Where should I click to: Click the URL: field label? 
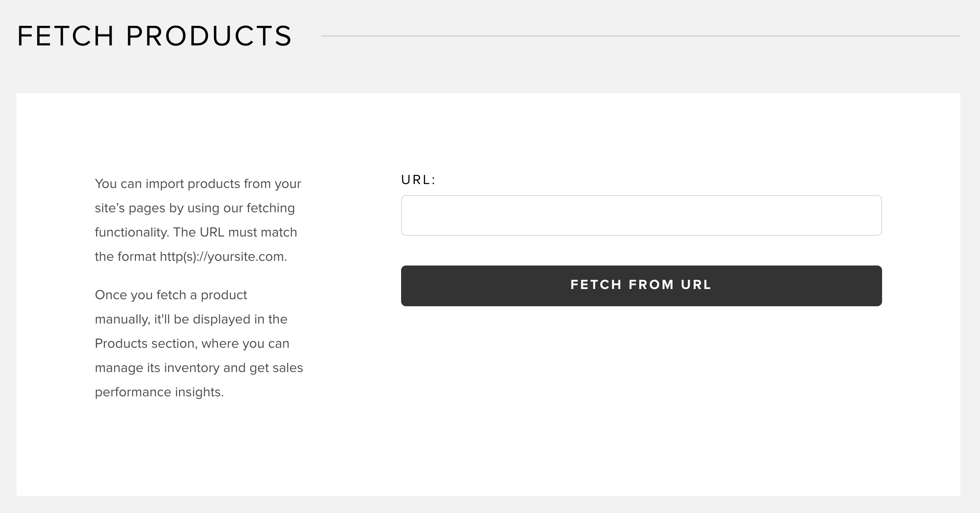418,180
